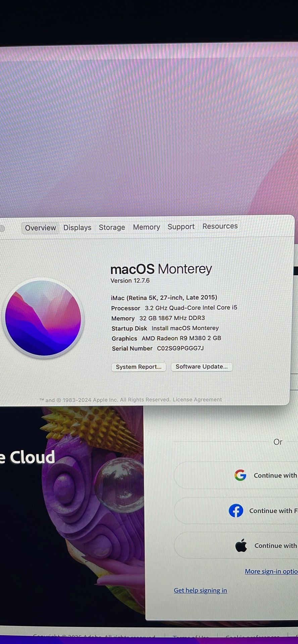
Task: Switch to the Overview tab
Action: [x=40, y=228]
